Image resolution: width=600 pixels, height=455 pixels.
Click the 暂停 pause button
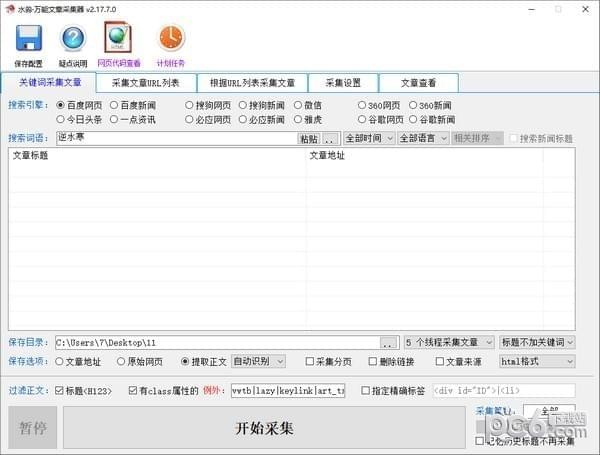33,427
